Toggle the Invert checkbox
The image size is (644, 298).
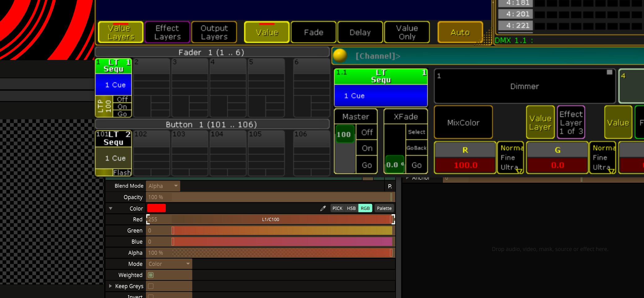click(x=151, y=296)
